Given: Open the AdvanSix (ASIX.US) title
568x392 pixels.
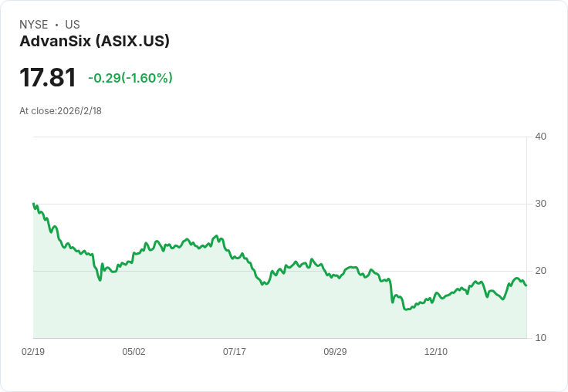Looking at the screenshot, I should point(94,41).
